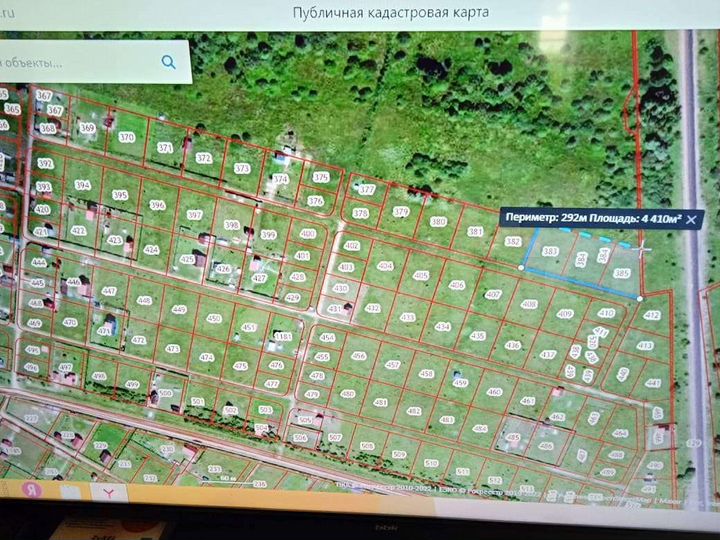
Task: Click the measurement vertex near parcel 412
Action: [640, 297]
